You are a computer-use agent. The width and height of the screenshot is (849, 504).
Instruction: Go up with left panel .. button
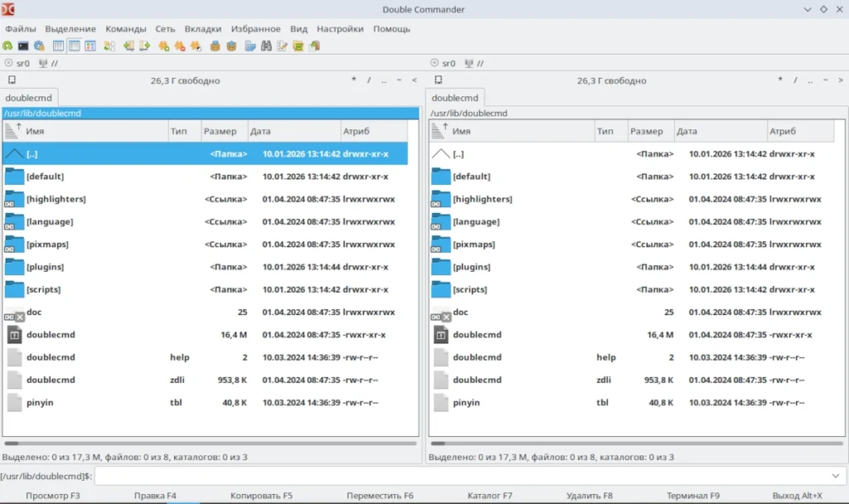(384, 80)
